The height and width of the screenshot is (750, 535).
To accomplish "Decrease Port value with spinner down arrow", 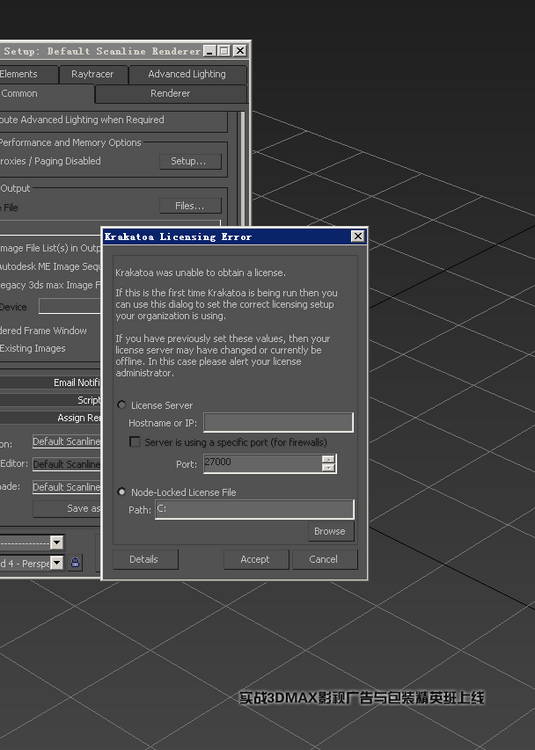I will coord(328,468).
